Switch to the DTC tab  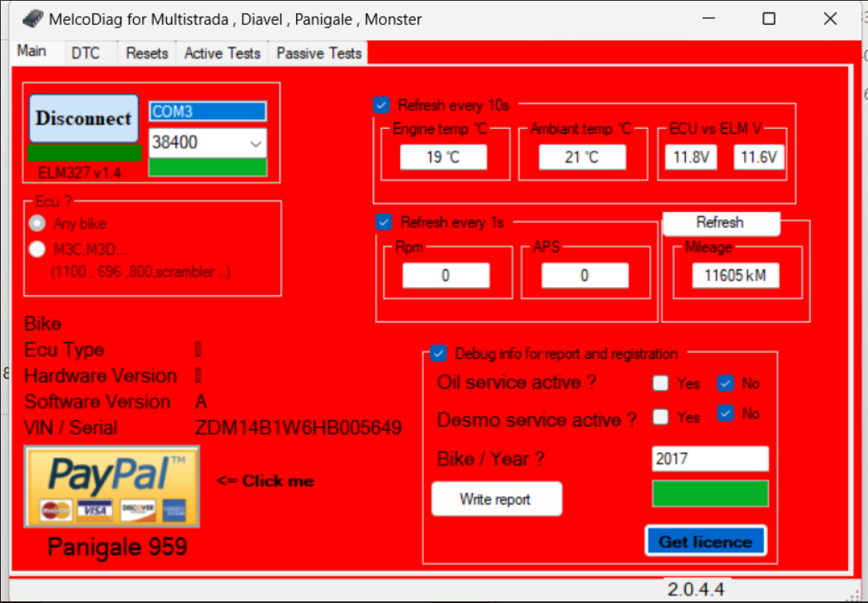pyautogui.click(x=86, y=53)
